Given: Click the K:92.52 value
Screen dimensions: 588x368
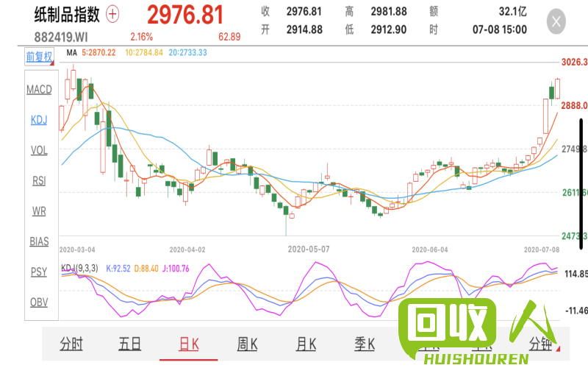Looking at the screenshot, I should (118, 269).
